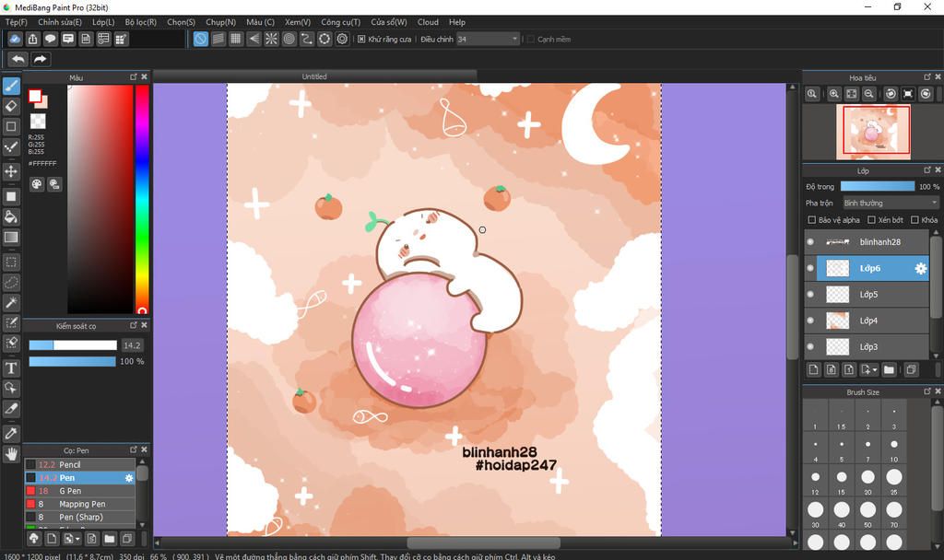Toggle visibility of the Lớp3 layer
The image size is (944, 560).
(810, 346)
